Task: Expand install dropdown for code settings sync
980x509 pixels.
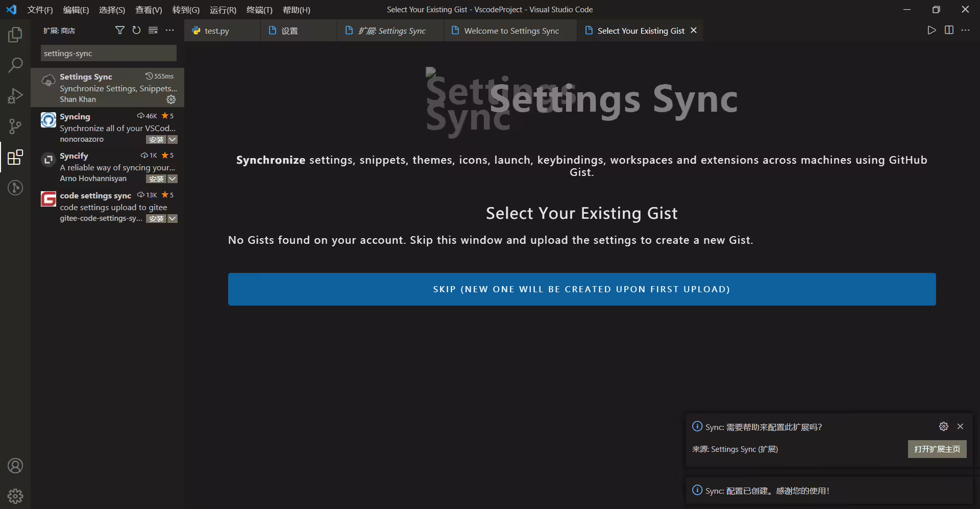Action: click(173, 218)
